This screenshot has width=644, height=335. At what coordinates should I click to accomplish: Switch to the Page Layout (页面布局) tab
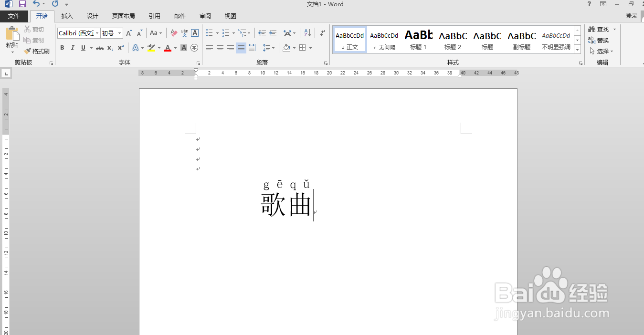point(124,16)
